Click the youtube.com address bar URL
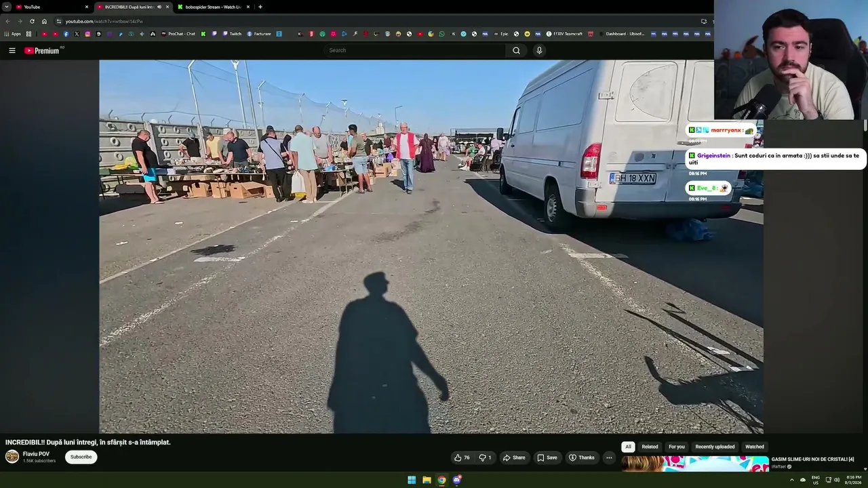Screen dimensions: 868x488 104,21
